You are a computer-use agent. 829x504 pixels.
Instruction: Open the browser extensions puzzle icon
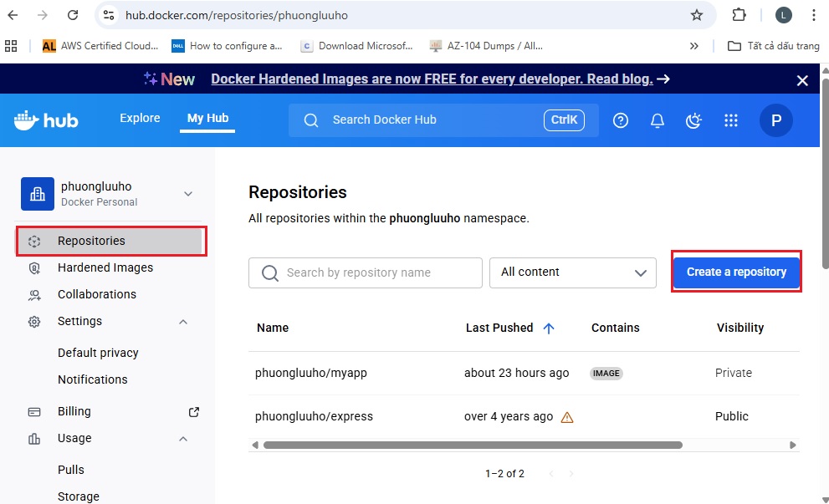739,15
